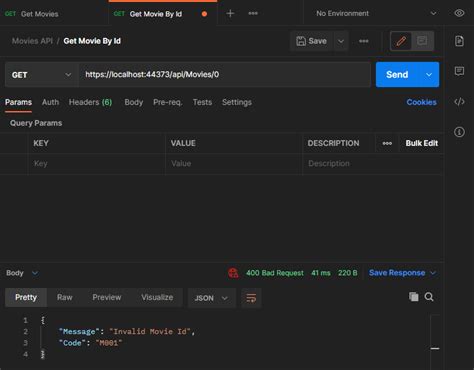Select the Raw response view tab
The height and width of the screenshot is (370, 474).
coord(65,297)
